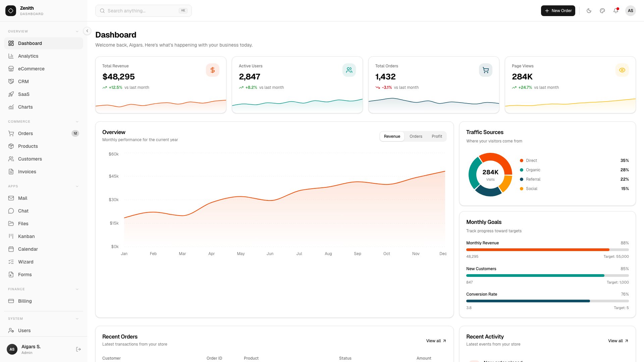
Task: Collapse the sidebar using the left chevron
Action: point(87,31)
